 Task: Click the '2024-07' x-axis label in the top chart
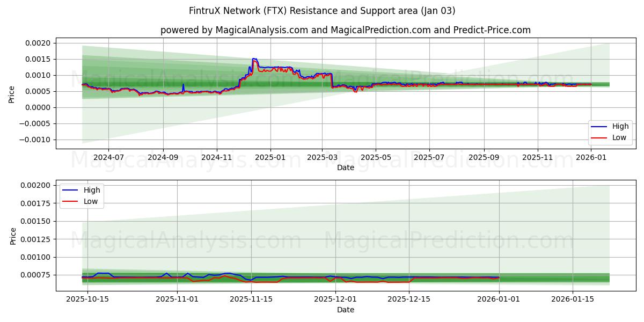[108, 158]
